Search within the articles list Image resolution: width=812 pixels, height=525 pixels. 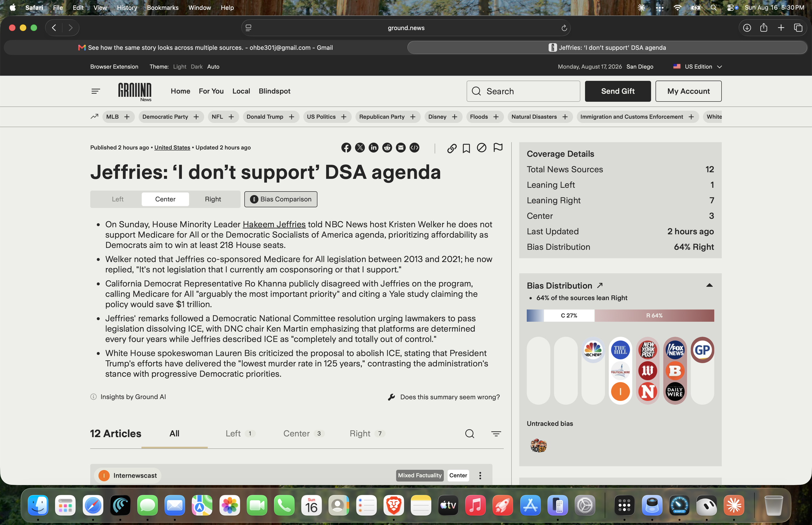coord(470,434)
